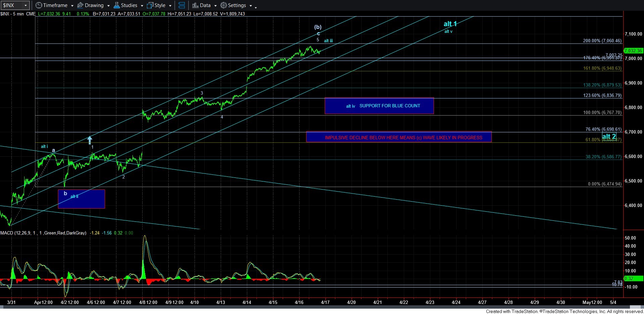This screenshot has height=314, width=644.
Task: Open the toolbar overflow arrow after Settings
Action: click(256, 7)
